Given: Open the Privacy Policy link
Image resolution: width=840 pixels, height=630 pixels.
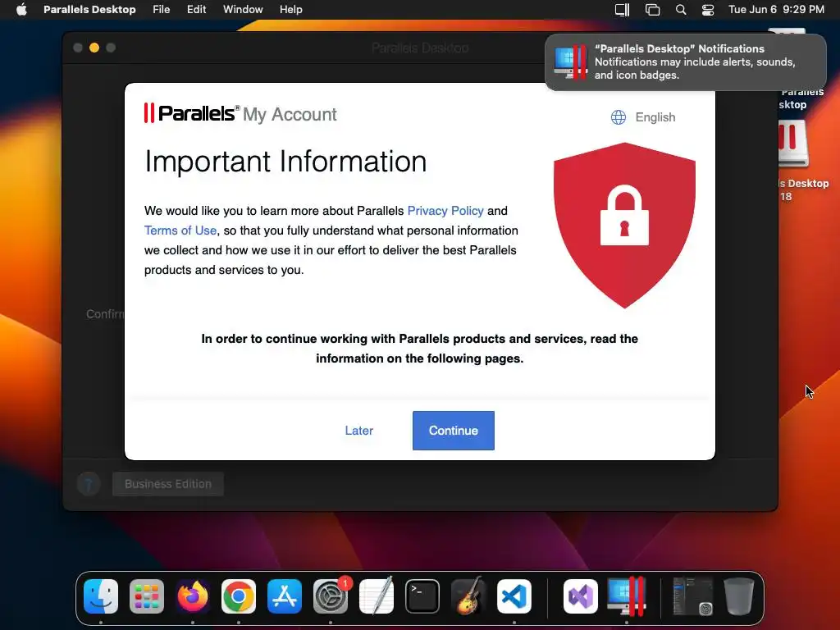Looking at the screenshot, I should (445, 211).
